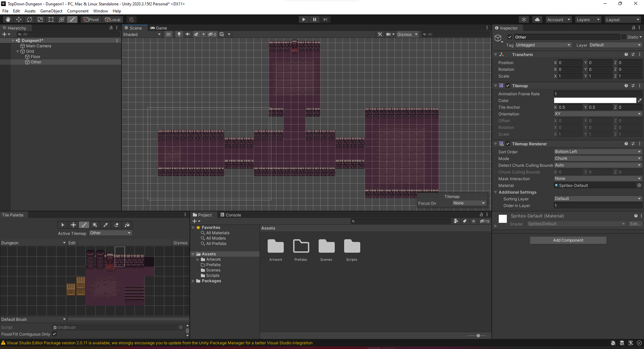Choose the Flood Fill tool in Tile Palette

point(127,225)
